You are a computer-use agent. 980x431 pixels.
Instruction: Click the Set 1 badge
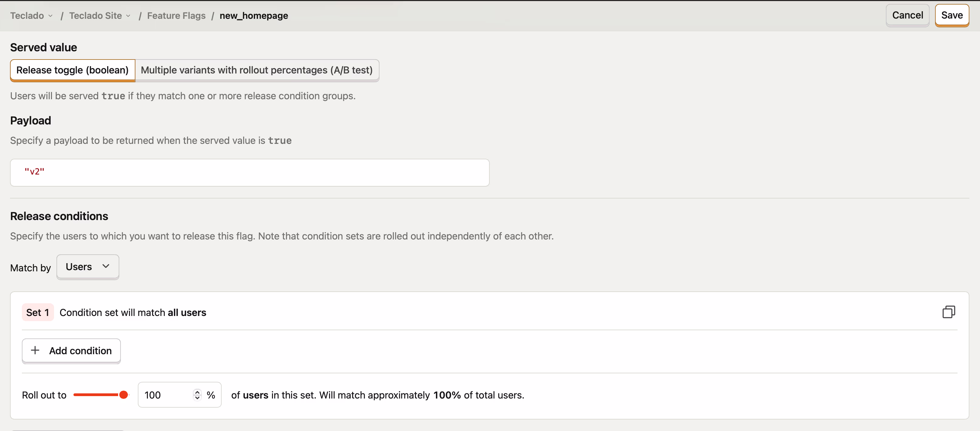(38, 312)
